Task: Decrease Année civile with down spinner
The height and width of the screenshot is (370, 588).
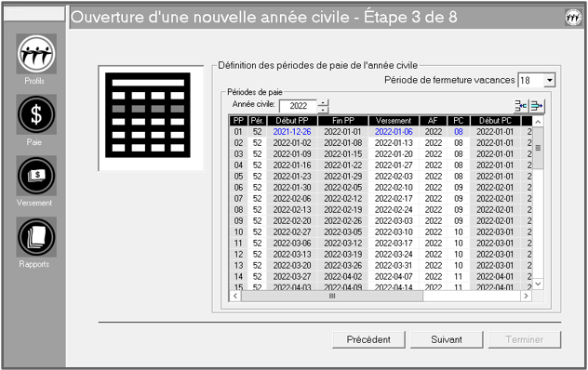Action: [x=323, y=110]
